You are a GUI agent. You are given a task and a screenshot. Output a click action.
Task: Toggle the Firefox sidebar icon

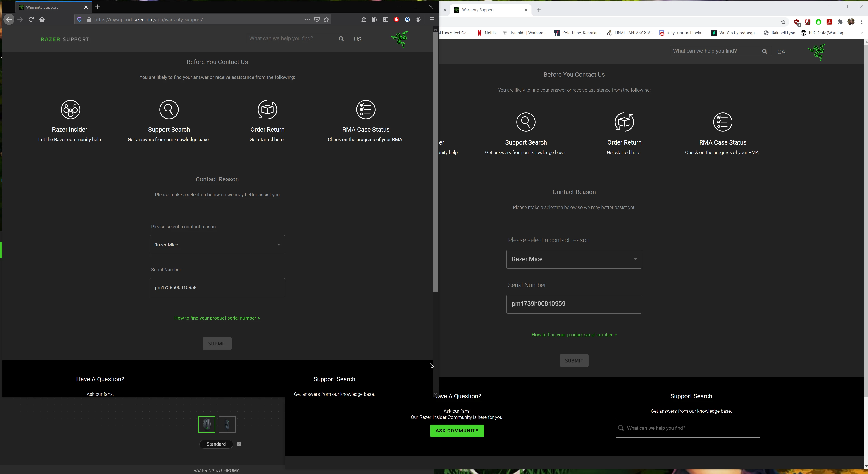point(386,19)
